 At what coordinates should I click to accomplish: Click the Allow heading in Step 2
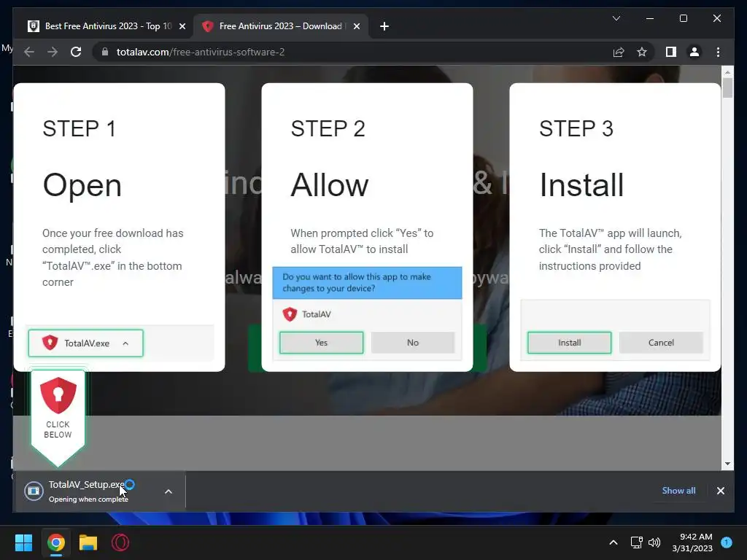coord(330,185)
